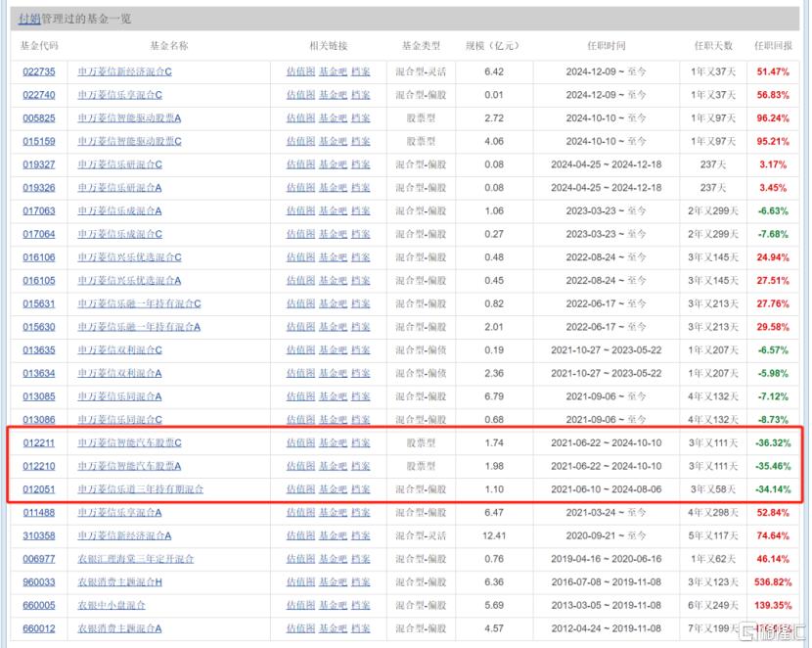Open 农银中小盘混合 fund page
The width and height of the screenshot is (812, 648).
(112, 606)
